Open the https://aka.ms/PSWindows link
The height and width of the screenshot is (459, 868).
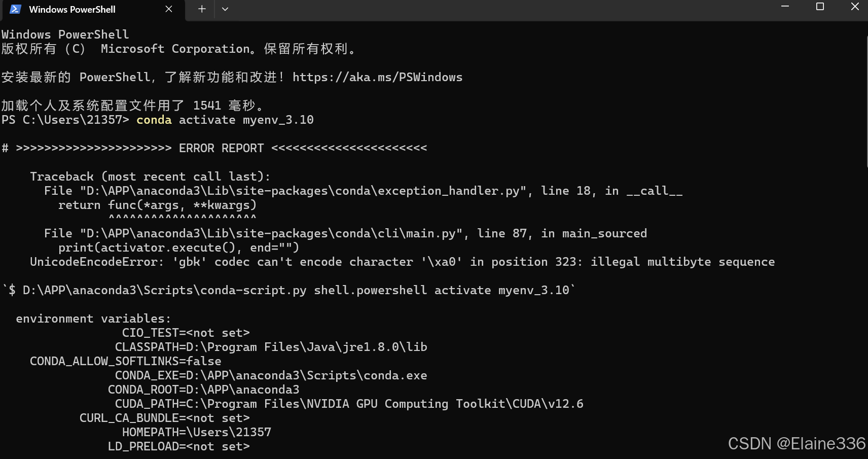point(377,77)
